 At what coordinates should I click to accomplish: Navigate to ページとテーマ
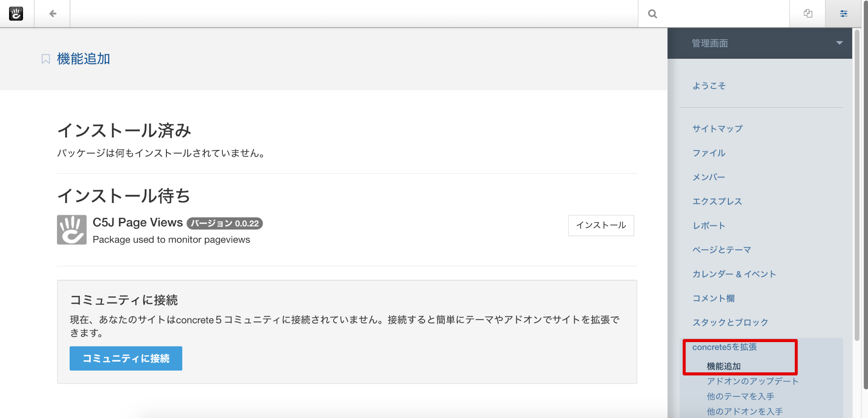[x=722, y=250]
